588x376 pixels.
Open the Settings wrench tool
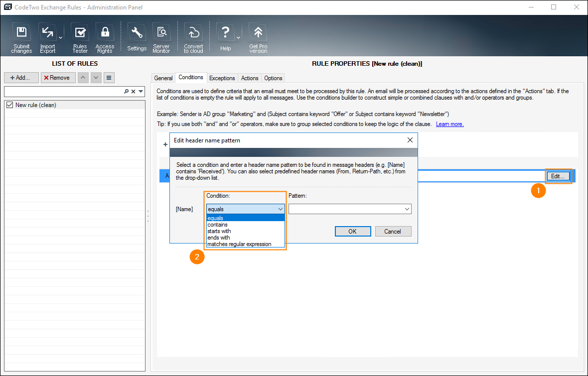tap(137, 38)
